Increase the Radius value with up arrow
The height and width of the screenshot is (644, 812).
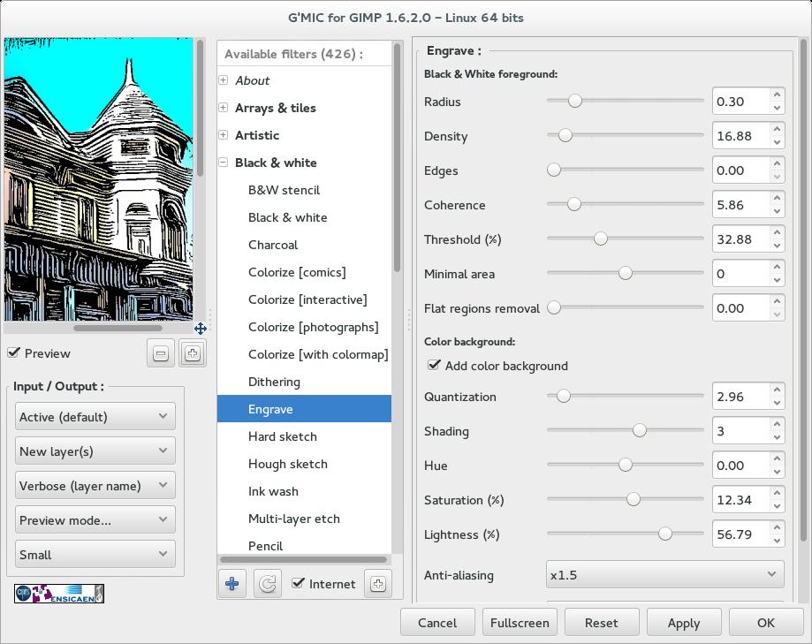[x=777, y=95]
